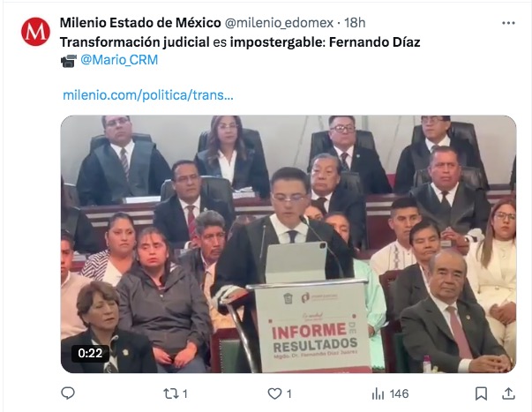Open the @milenio_edomex handle
The height and width of the screenshot is (412, 532).
(279, 23)
